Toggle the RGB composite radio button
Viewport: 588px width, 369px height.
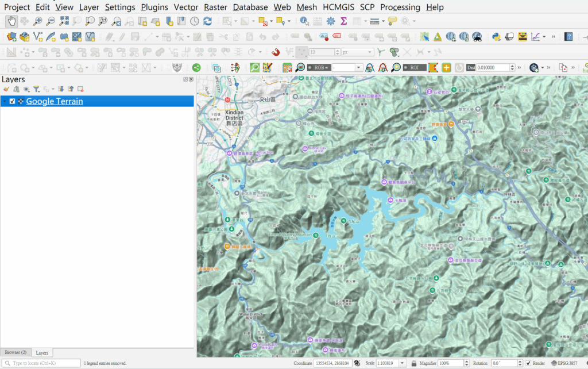point(310,68)
